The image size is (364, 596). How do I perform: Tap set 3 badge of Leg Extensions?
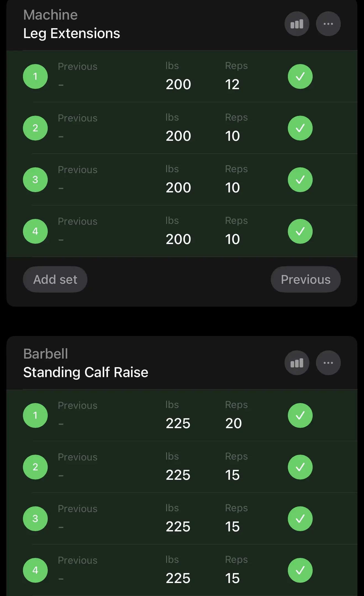pos(35,180)
